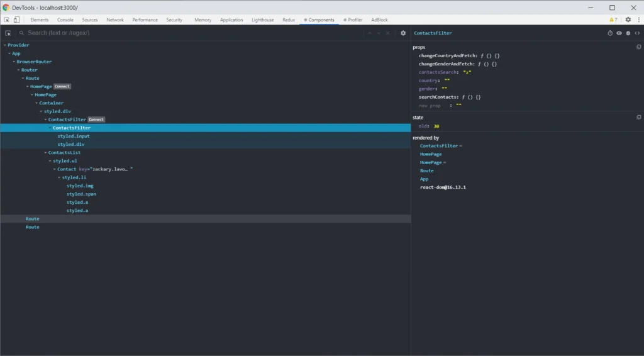Click the magnifier icon in the search field
The height and width of the screenshot is (356, 644).
(x=22, y=33)
